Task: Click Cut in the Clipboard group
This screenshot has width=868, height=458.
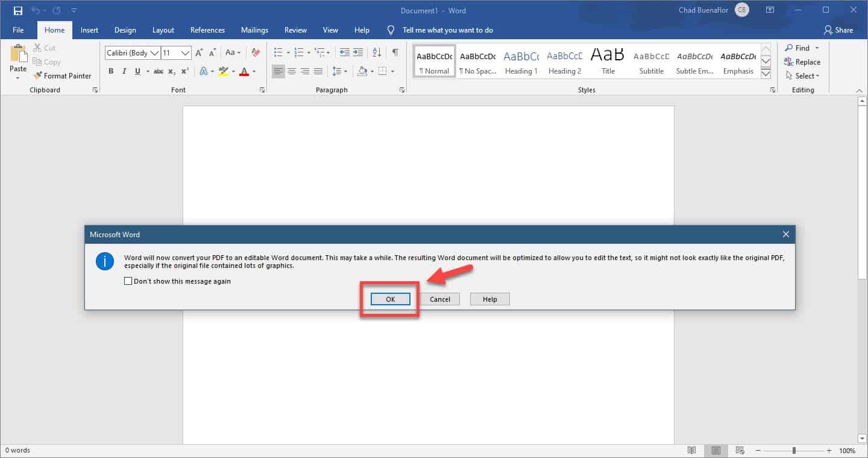Action: 44,48
